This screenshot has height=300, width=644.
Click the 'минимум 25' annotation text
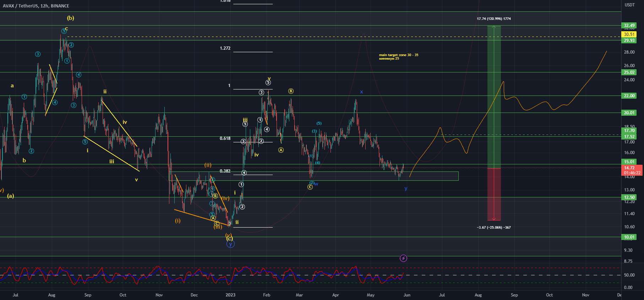click(x=389, y=59)
